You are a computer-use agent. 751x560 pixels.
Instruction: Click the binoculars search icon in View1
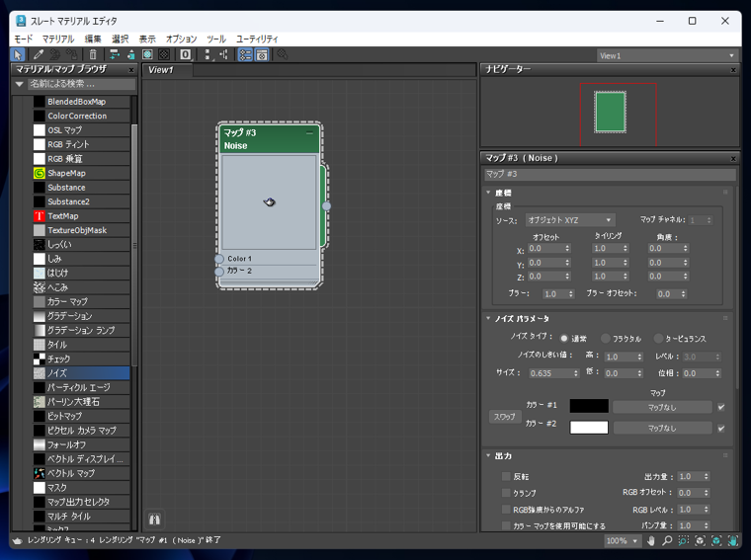(x=155, y=520)
